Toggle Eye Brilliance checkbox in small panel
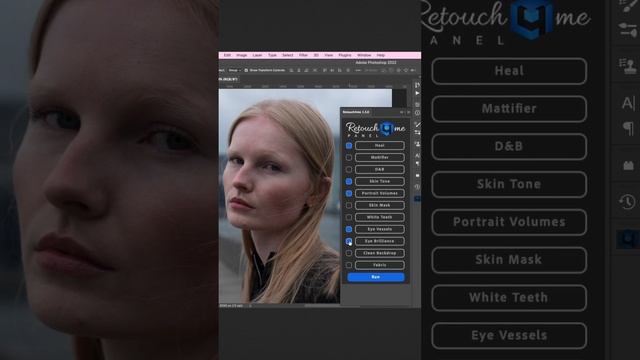The height and width of the screenshot is (360, 640). (349, 241)
